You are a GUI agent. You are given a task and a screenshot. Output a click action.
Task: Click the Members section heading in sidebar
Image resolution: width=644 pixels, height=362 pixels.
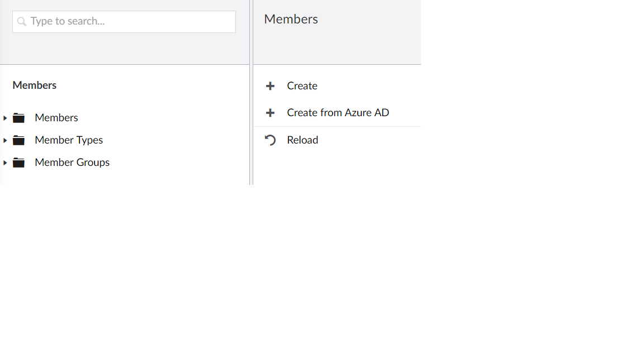(35, 85)
